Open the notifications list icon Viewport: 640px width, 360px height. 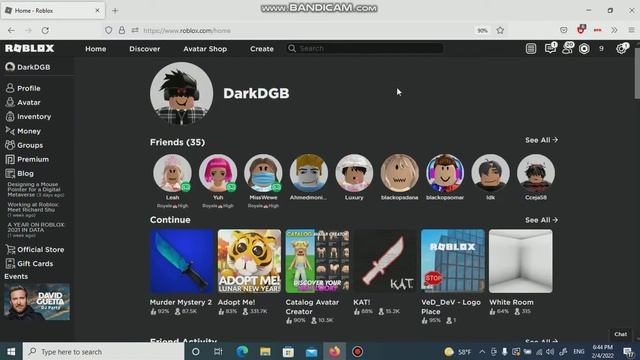(x=531, y=49)
